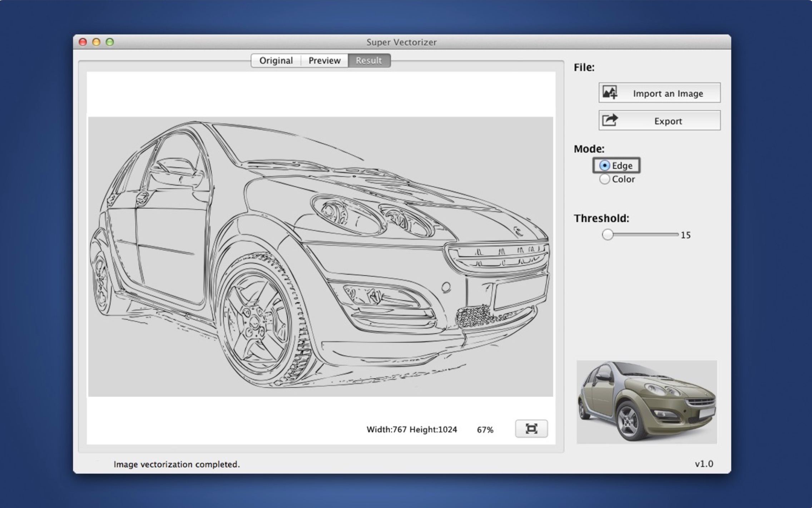Click the threshold value 15
The height and width of the screenshot is (508, 812).
[x=685, y=235]
